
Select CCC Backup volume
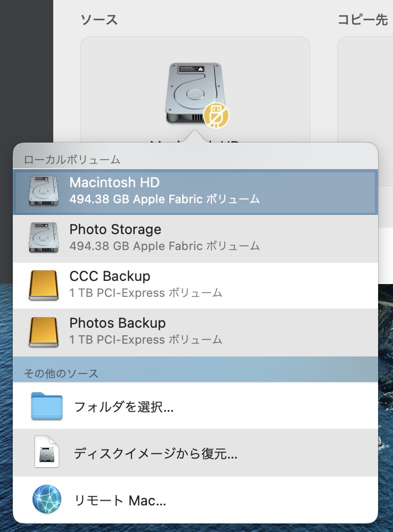tap(195, 285)
